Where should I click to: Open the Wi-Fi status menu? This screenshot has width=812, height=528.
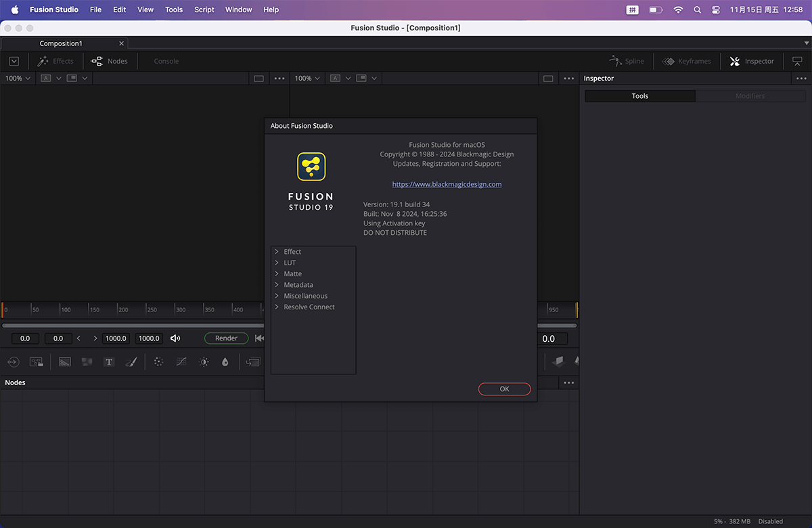click(x=678, y=10)
